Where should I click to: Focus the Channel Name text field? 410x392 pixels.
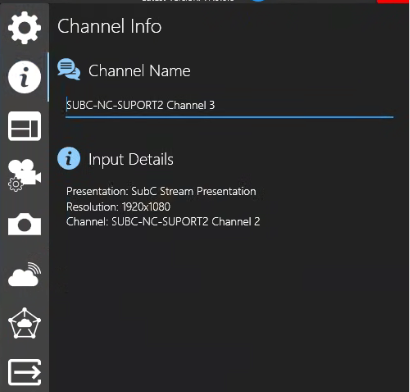[x=229, y=105]
